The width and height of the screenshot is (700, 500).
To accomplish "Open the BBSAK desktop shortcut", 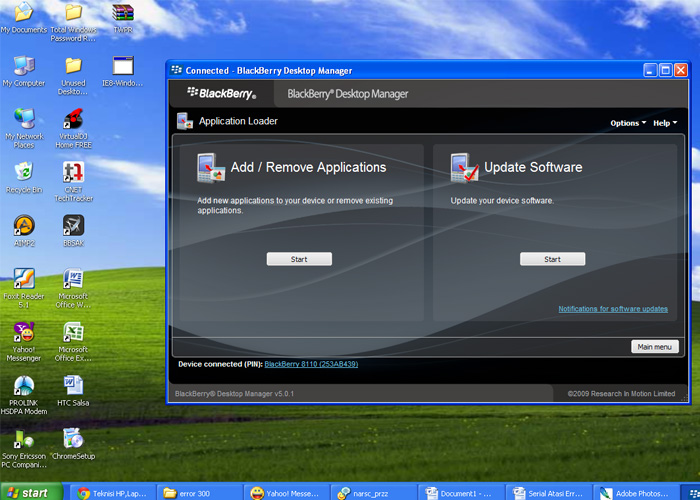I will (73, 225).
